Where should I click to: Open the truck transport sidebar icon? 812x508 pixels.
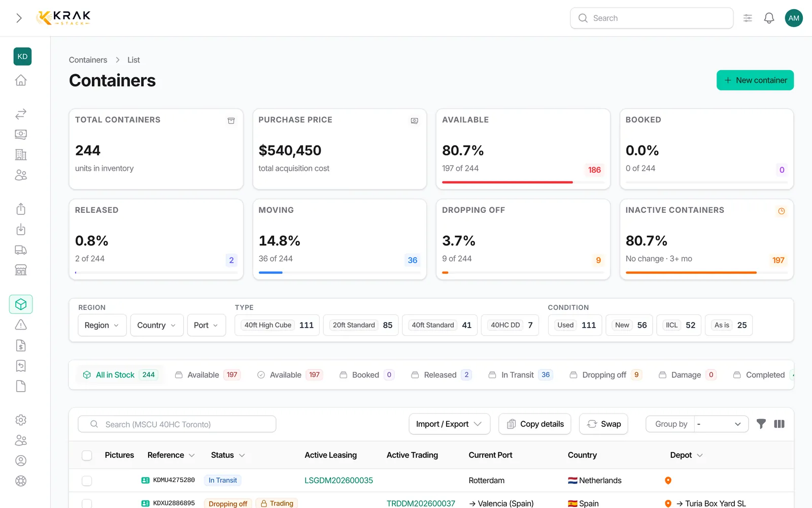pos(21,250)
